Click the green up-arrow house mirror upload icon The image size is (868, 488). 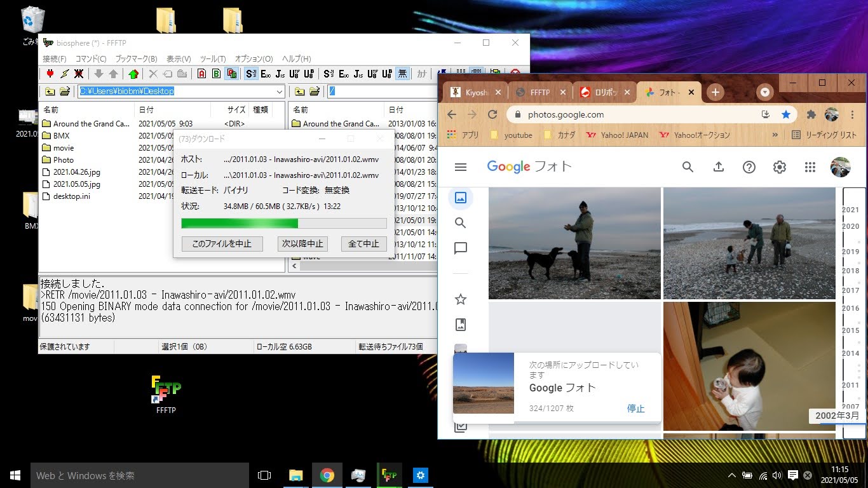point(133,74)
